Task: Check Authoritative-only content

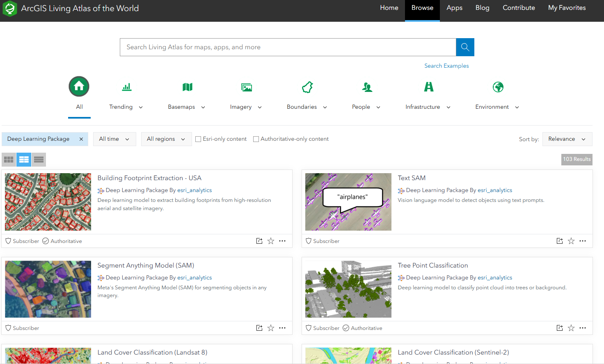Action: click(x=256, y=139)
